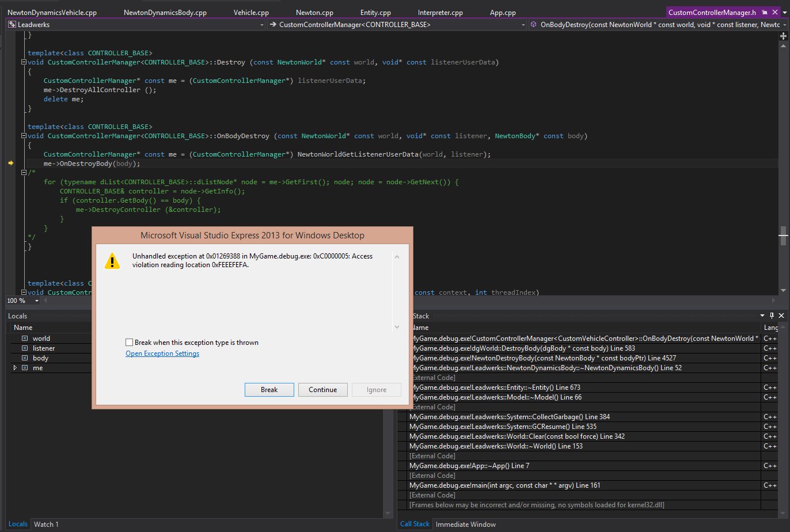Select the Locals panel tab
The height and width of the screenshot is (532, 790).
18,524
